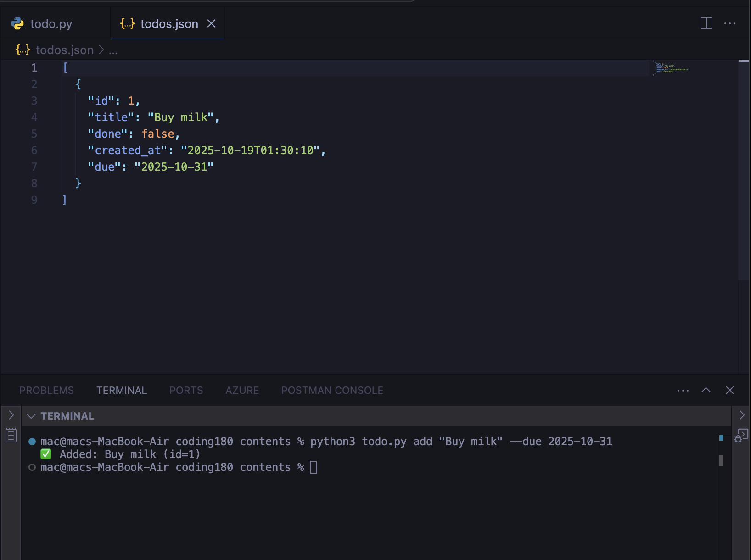Image resolution: width=751 pixels, height=560 pixels.
Task: Expand the breadcrumb ellipsis after todos.json
Action: click(x=113, y=50)
